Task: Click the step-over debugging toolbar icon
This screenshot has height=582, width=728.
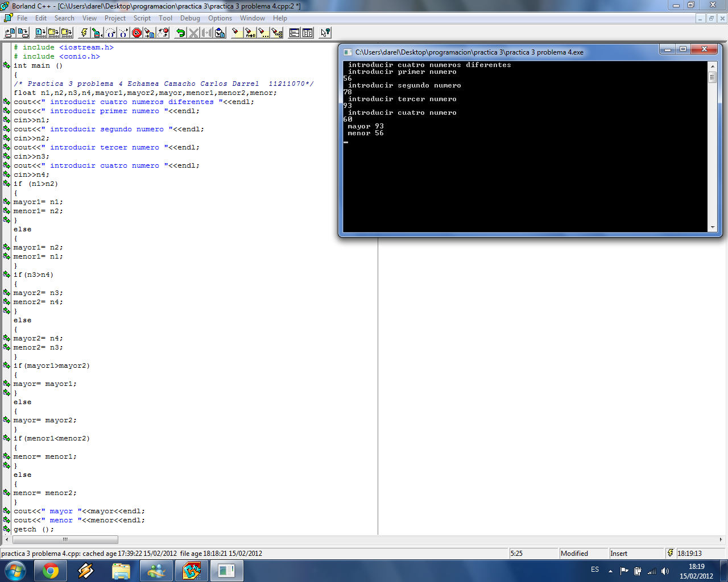Action: (110, 32)
